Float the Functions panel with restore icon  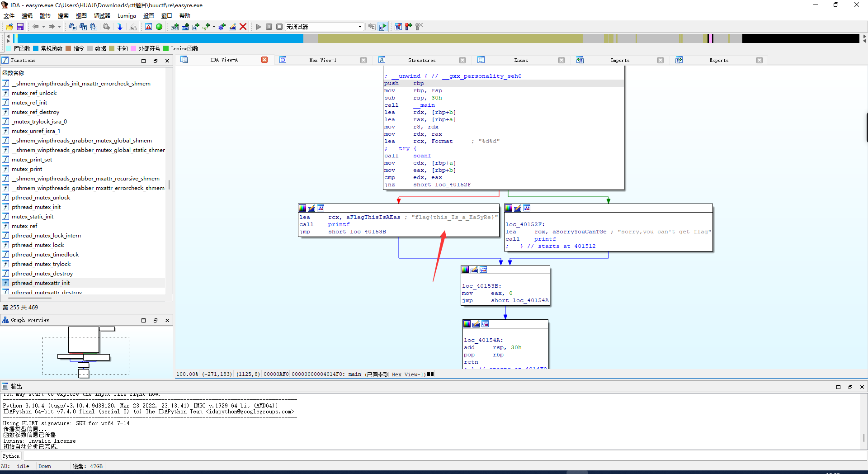156,61
